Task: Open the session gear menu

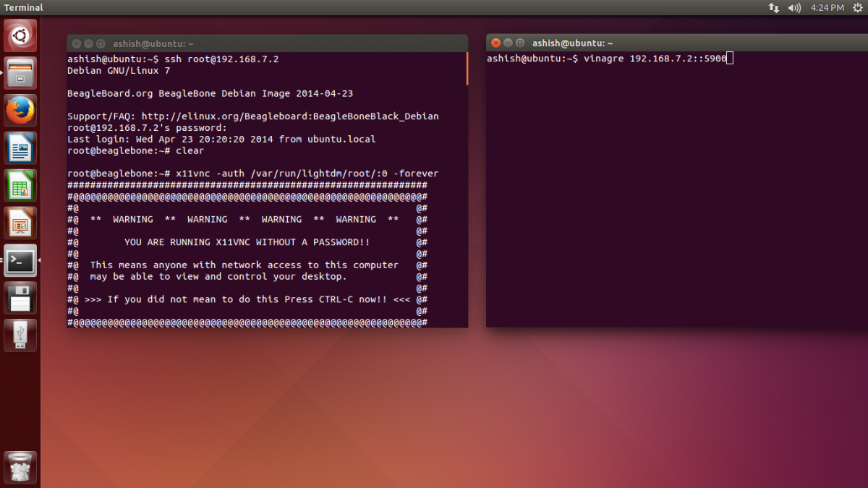Action: tap(857, 8)
